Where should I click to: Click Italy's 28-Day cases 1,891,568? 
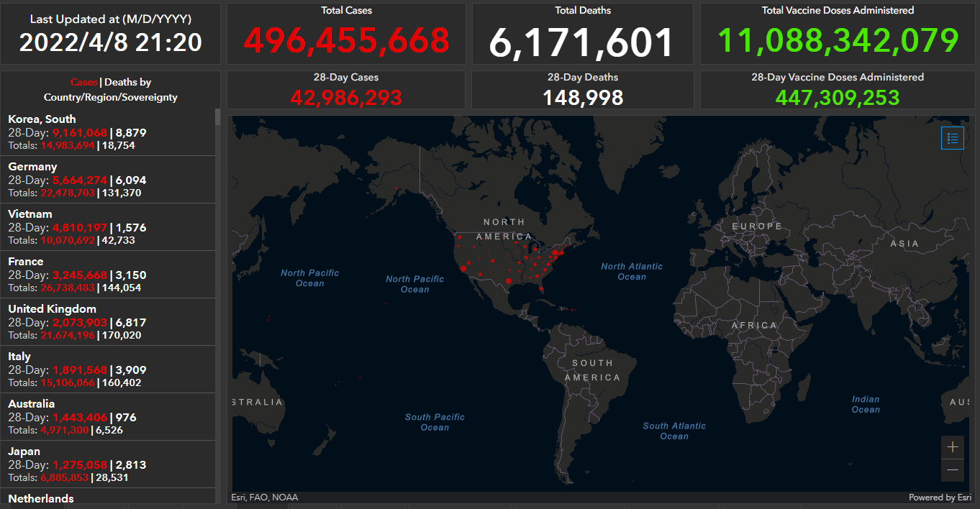79,370
